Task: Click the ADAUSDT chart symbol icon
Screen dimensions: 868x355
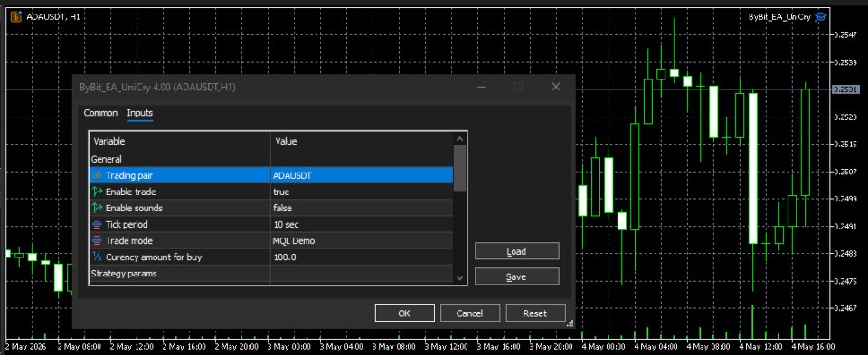Action: point(16,16)
